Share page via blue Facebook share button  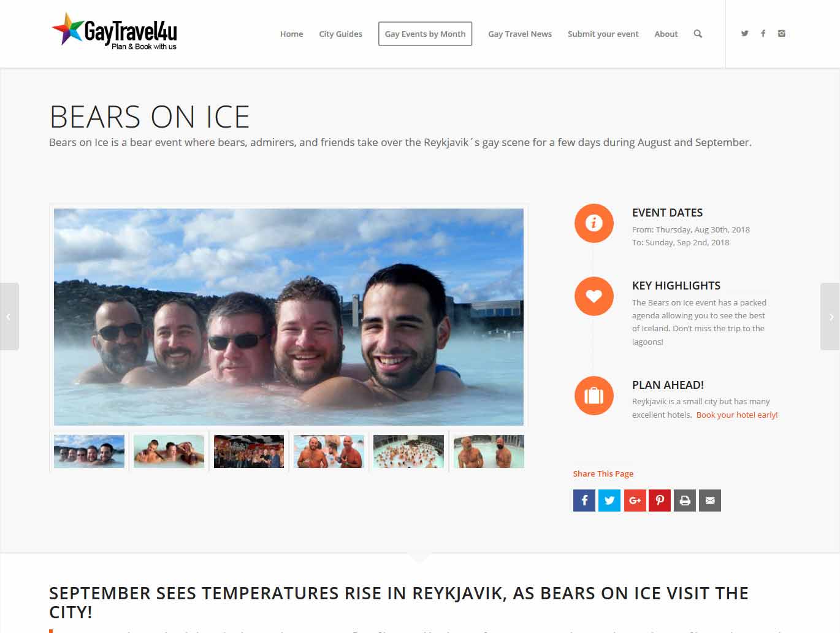coord(584,501)
